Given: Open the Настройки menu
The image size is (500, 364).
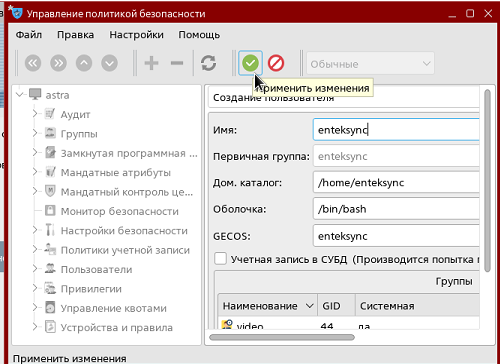Looking at the screenshot, I should tap(136, 35).
